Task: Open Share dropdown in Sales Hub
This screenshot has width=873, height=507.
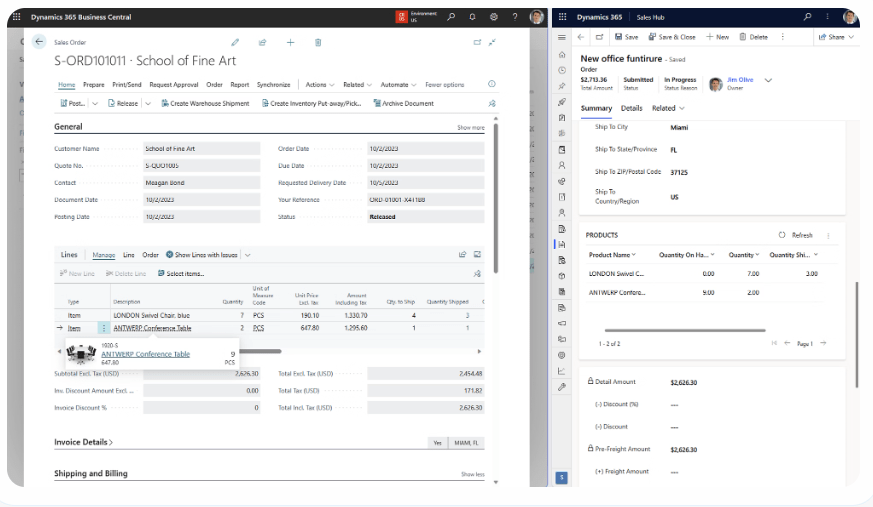Action: [836, 37]
